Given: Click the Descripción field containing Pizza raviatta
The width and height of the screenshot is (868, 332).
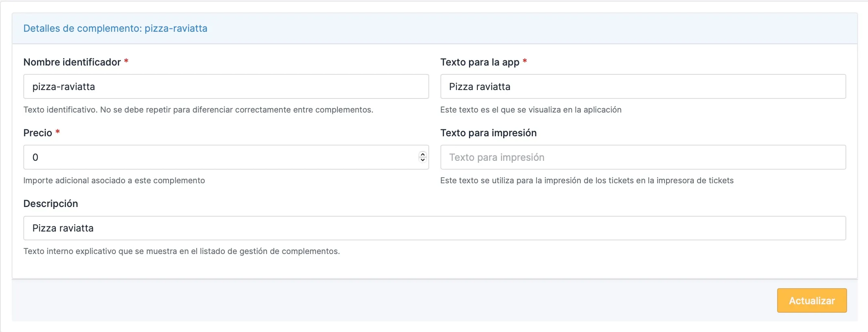Looking at the screenshot, I should (x=434, y=228).
